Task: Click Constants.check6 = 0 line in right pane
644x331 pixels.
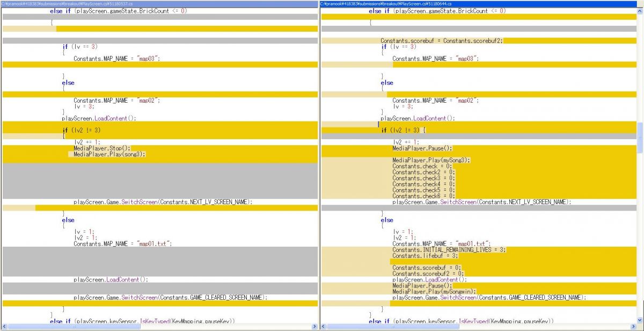Action: 423,196
